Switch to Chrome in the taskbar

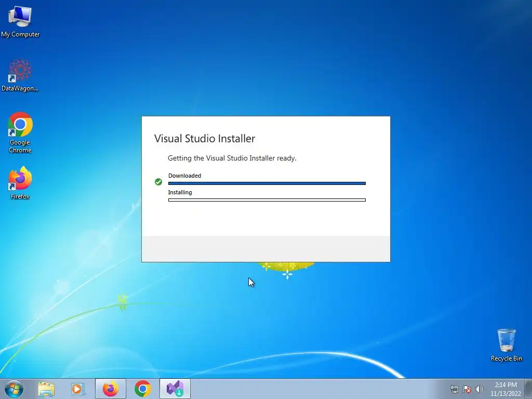pyautogui.click(x=143, y=389)
